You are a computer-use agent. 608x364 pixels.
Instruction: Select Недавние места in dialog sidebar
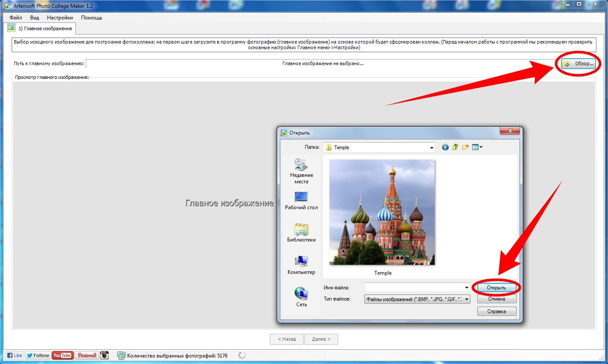point(301,171)
